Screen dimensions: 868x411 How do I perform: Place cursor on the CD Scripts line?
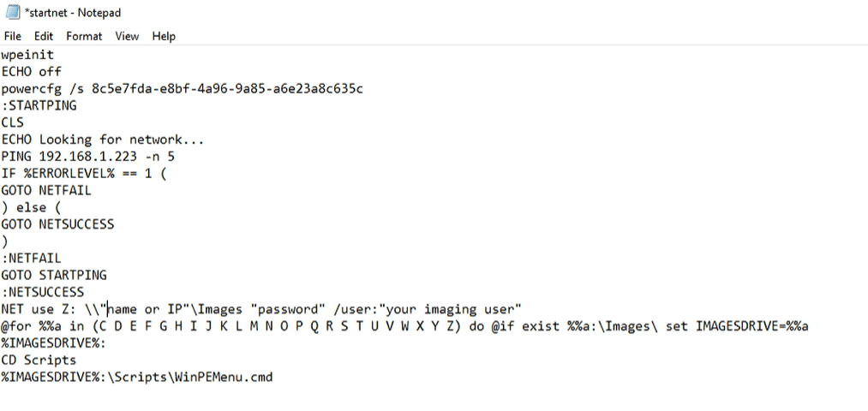click(39, 360)
